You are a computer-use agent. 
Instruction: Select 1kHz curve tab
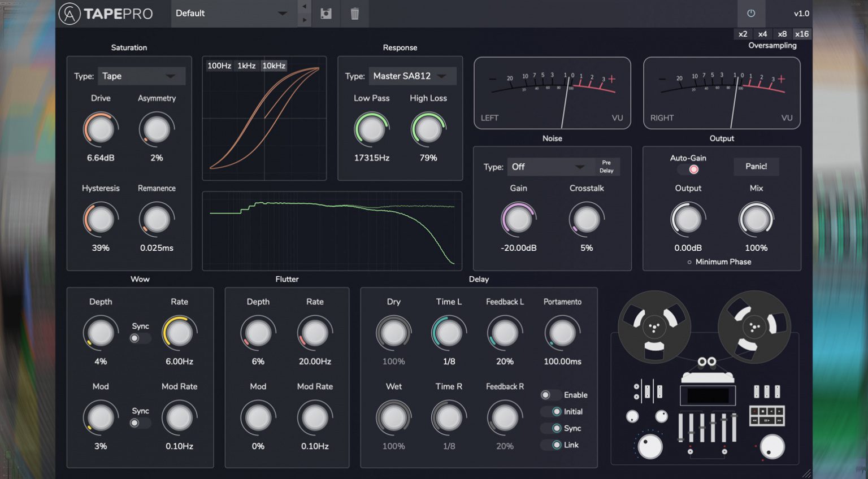[x=246, y=66]
